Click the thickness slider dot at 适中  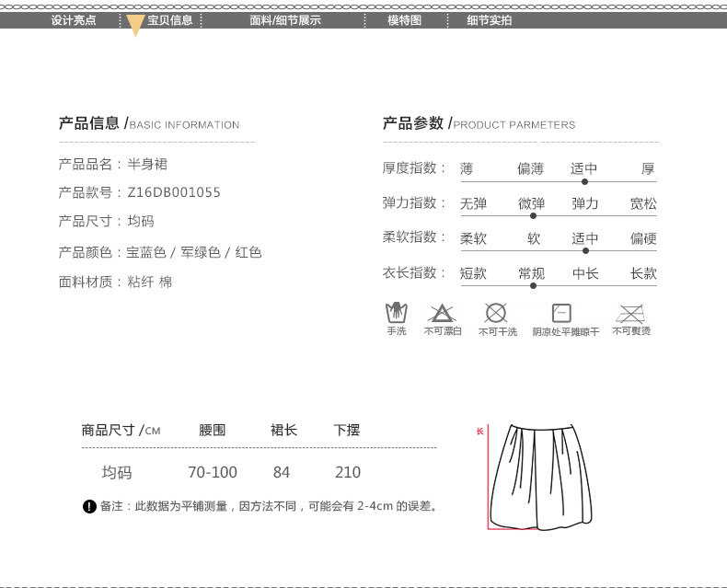point(584,182)
